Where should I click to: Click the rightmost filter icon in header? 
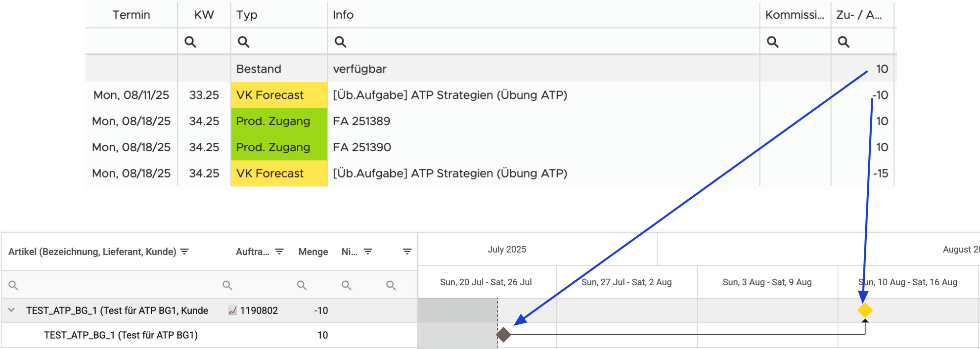tap(407, 252)
